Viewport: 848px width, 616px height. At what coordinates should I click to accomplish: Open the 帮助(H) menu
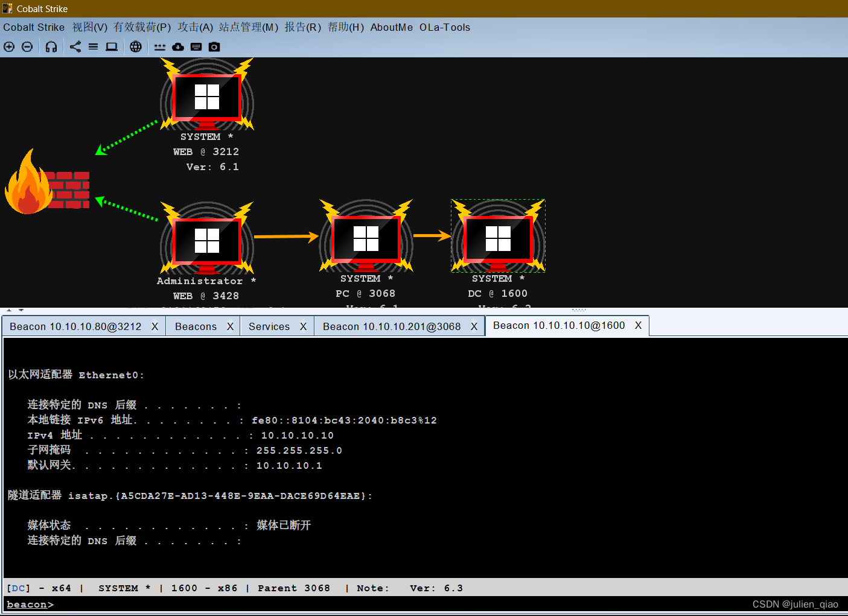point(346,27)
